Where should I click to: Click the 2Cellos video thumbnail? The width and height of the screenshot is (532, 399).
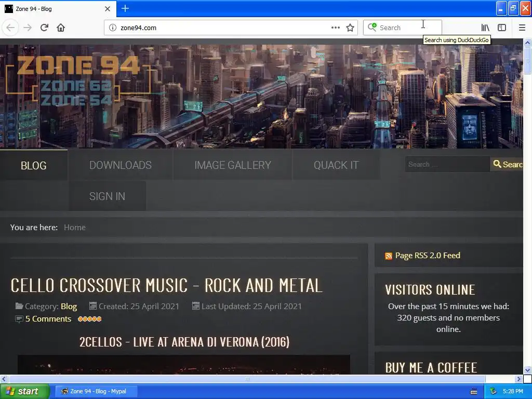tap(183, 365)
